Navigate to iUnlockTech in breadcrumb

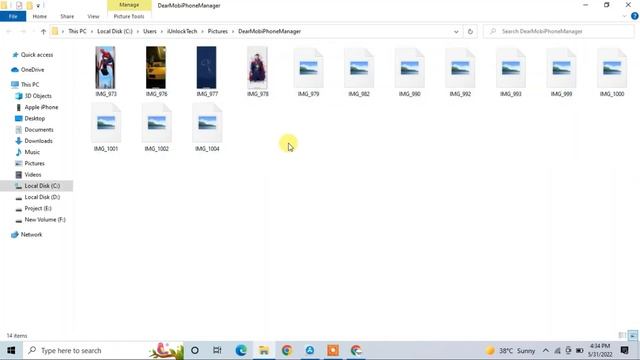click(x=182, y=31)
